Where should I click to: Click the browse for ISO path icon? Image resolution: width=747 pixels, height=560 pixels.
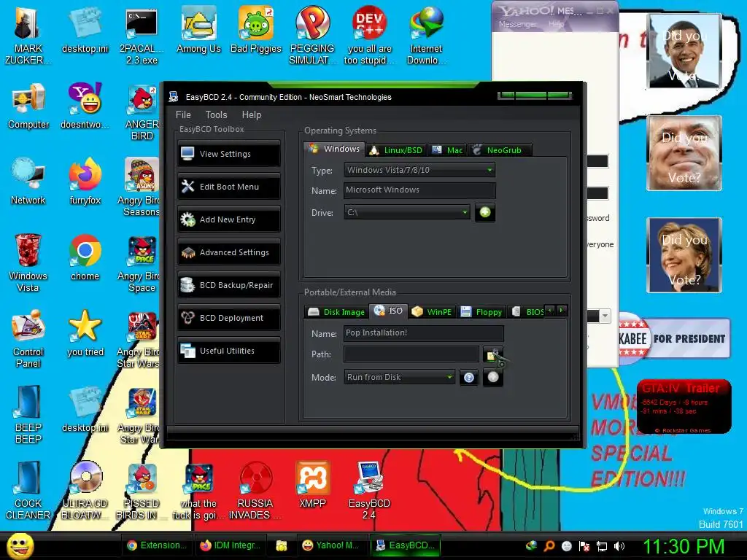492,355
